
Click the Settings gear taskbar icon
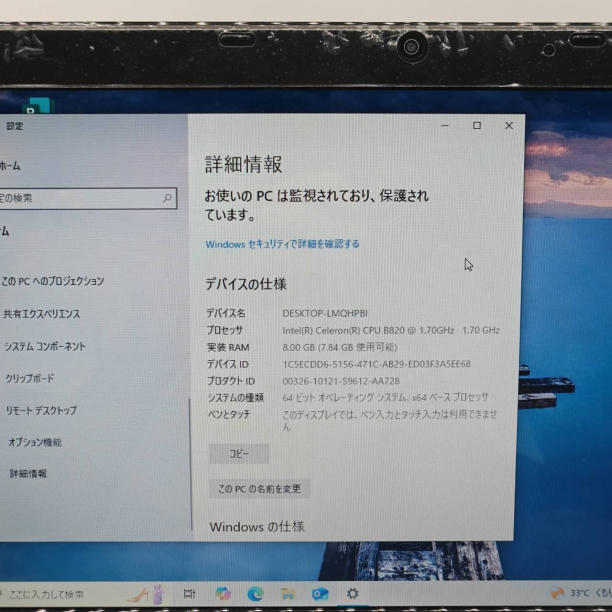[x=352, y=593]
